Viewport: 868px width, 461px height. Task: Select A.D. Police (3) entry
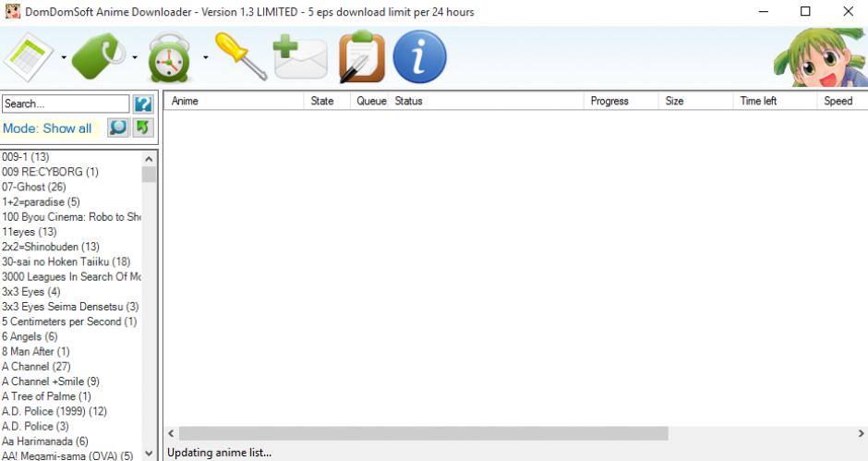[x=71, y=426]
